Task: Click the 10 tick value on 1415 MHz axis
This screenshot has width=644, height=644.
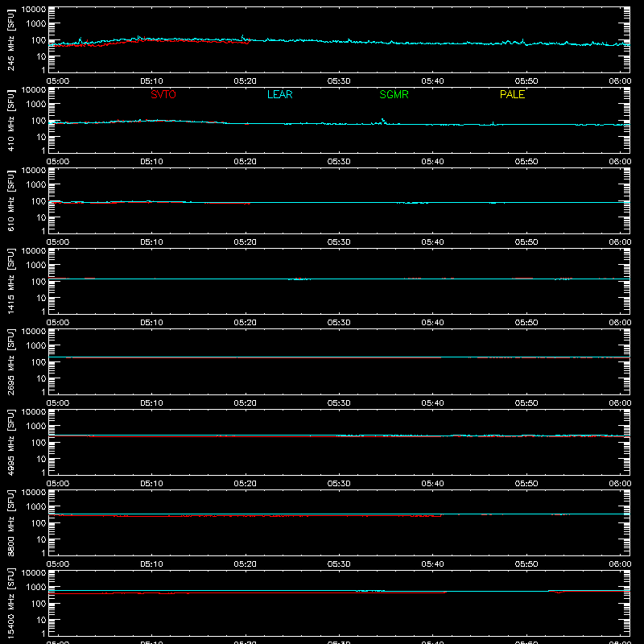Action: 41,298
